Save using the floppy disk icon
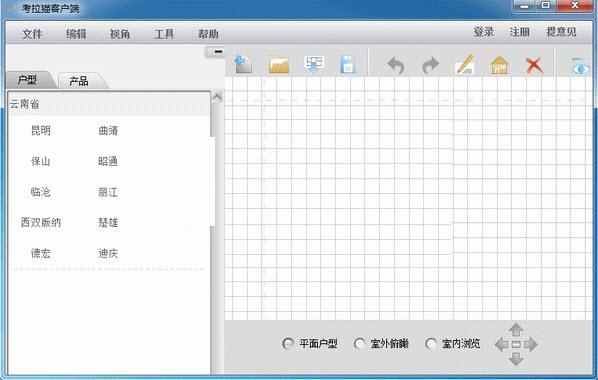 point(348,64)
